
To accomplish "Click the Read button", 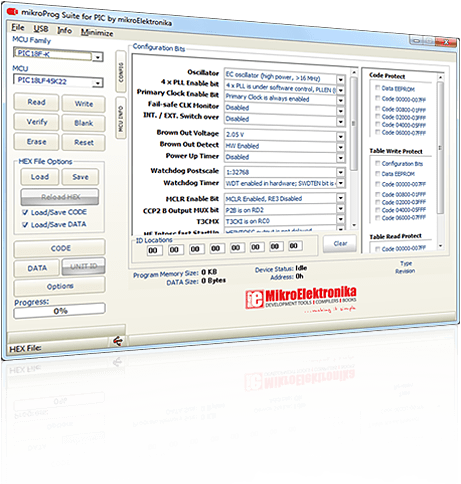I will 36,102.
